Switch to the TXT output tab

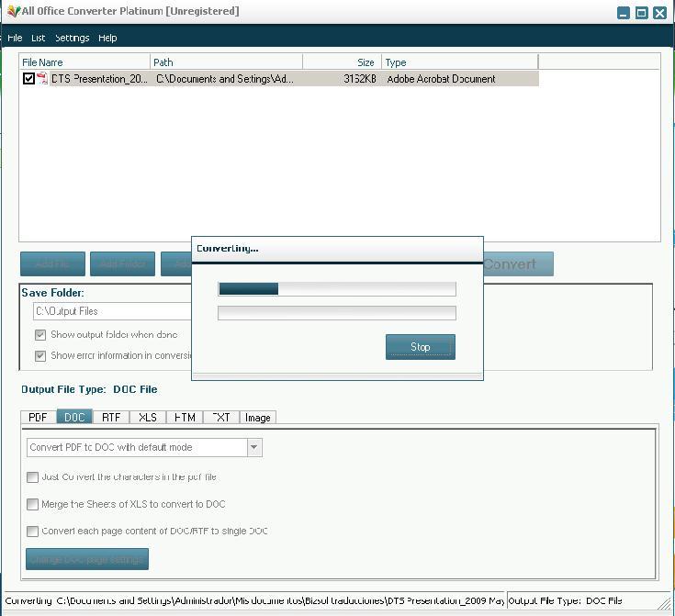click(221, 417)
